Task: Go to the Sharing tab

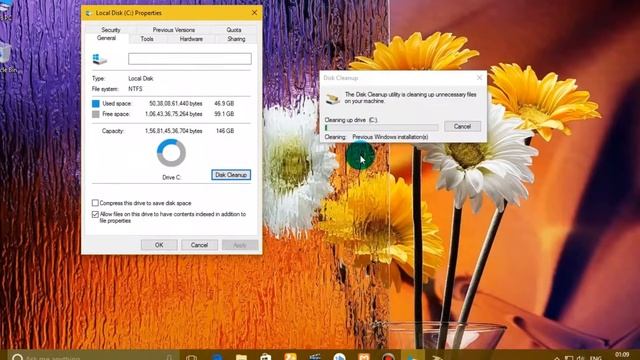Action: [236, 39]
